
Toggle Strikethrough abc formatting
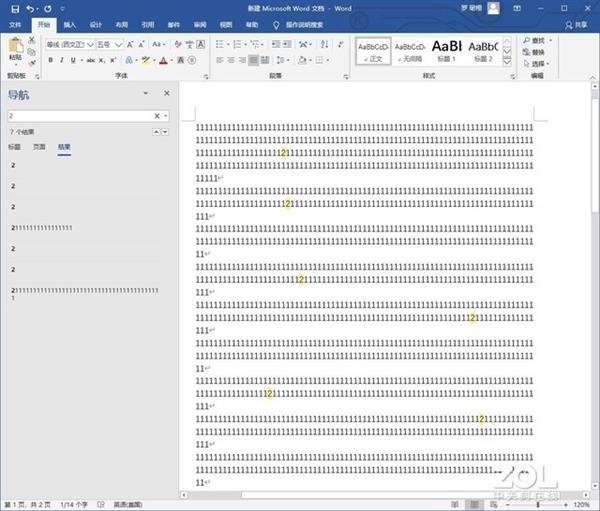pyautogui.click(x=91, y=60)
